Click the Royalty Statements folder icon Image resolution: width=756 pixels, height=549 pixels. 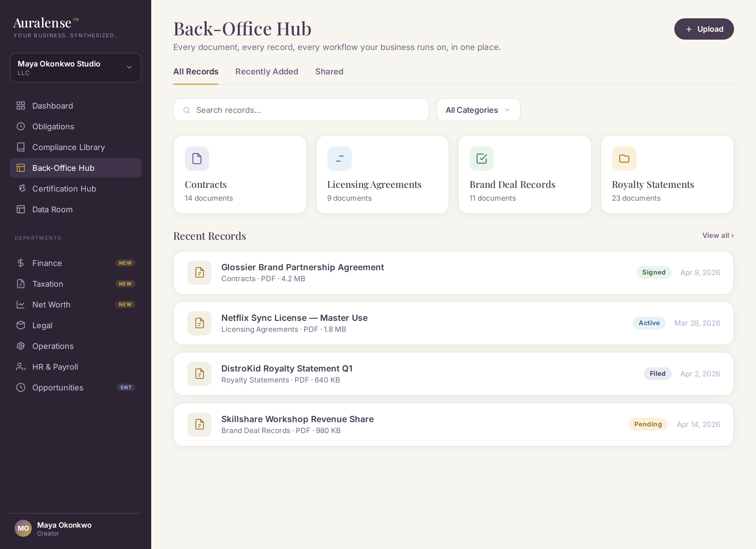click(x=624, y=158)
